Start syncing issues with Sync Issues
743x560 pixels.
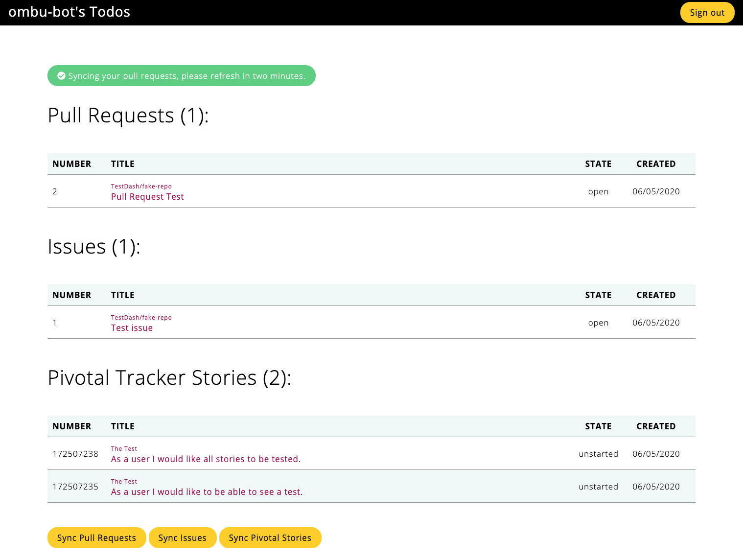coord(183,537)
